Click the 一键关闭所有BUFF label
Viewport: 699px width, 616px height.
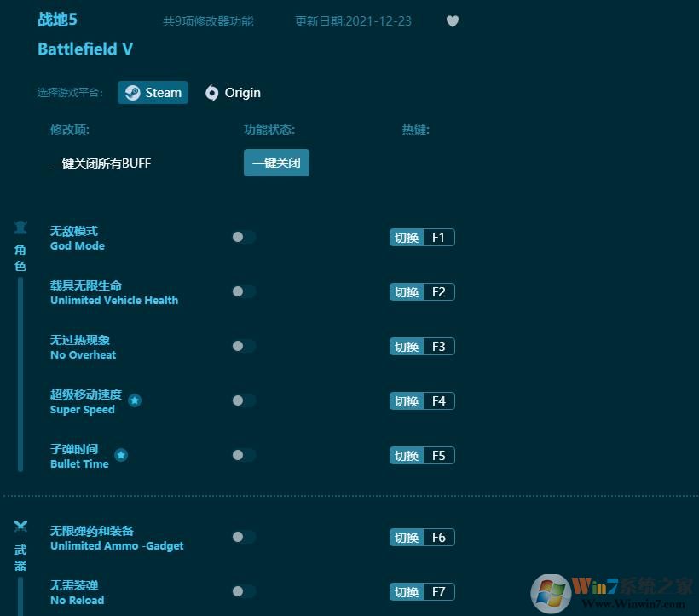click(x=101, y=163)
